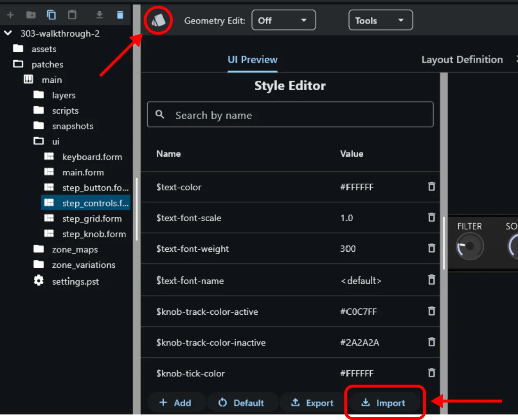Viewport: 518px width, 420px height.
Task: Delete the $knob-track-color-inactive style entry
Action: click(431, 342)
